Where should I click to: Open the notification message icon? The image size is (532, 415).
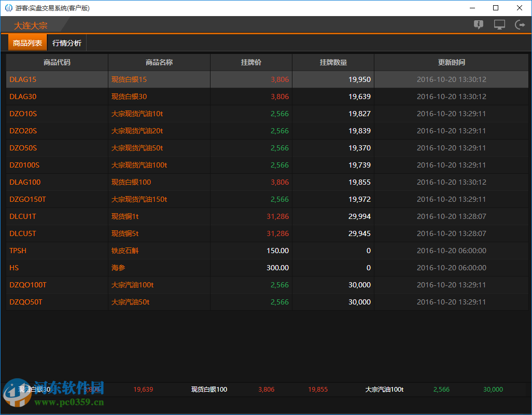pos(479,24)
